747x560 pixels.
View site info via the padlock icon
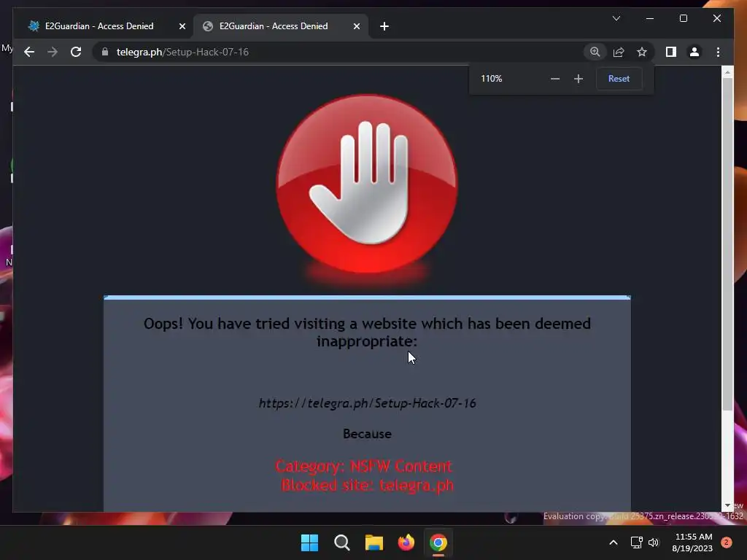[x=105, y=52]
